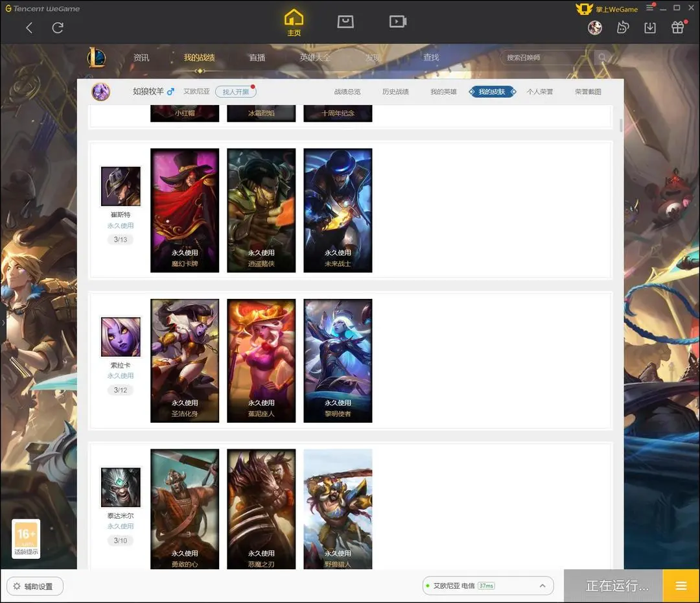700x603 pixels.
Task: Select the 索拉卡 champion portrait
Action: (121, 337)
